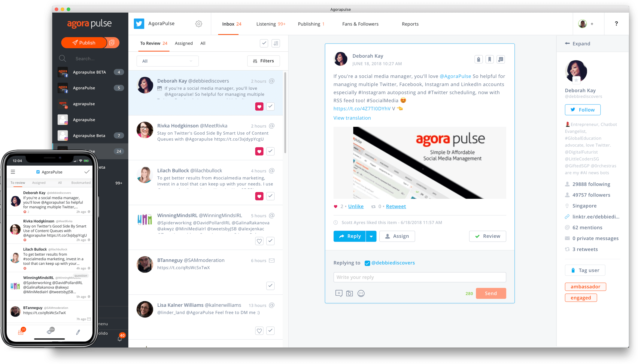
Task: Click the heart/like icon on Rivka Hodgkinson's message
Action: coord(259,151)
